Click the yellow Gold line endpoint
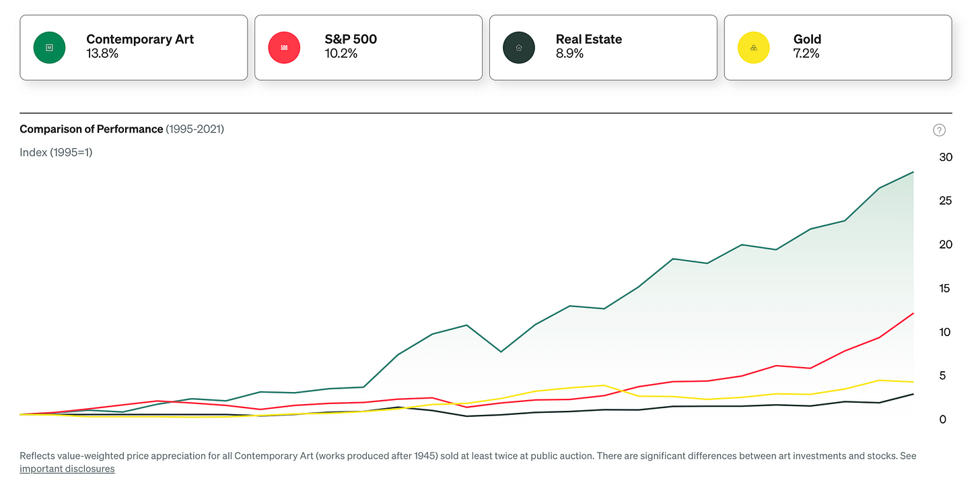The height and width of the screenshot is (491, 980). click(x=913, y=382)
